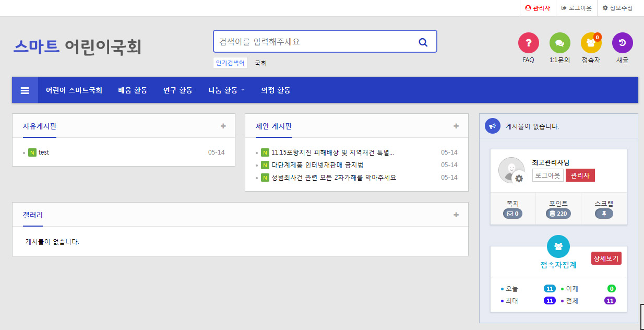Click the 1:1문의 chat bubble icon
644x330 pixels.
click(x=559, y=43)
